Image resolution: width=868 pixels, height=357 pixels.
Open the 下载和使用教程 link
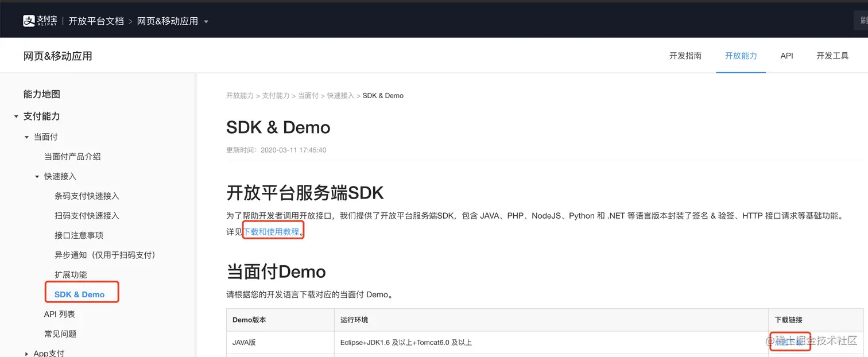tap(272, 232)
